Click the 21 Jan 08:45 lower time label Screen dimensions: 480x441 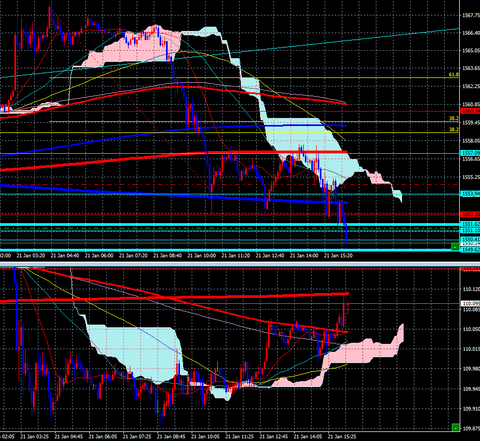171,436
